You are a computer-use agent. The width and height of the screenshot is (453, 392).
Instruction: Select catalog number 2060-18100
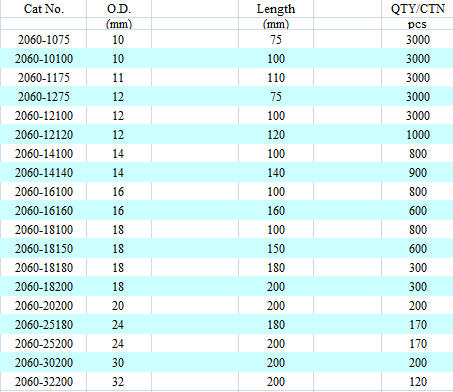[x=44, y=230]
